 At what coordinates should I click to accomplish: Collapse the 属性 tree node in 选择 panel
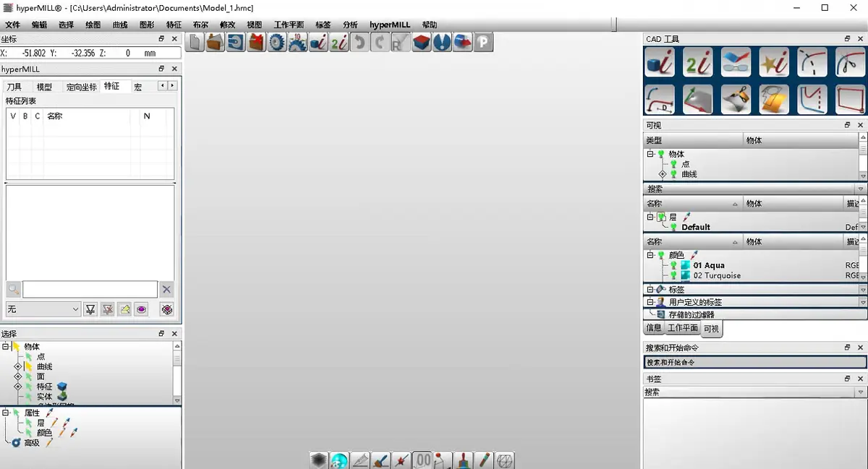[x=5, y=413]
